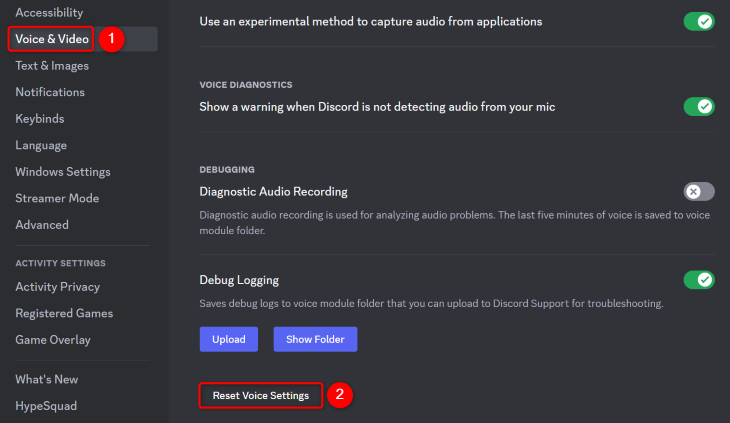The height and width of the screenshot is (423, 730).
Task: Open Voice & Video settings
Action: pyautogui.click(x=52, y=39)
